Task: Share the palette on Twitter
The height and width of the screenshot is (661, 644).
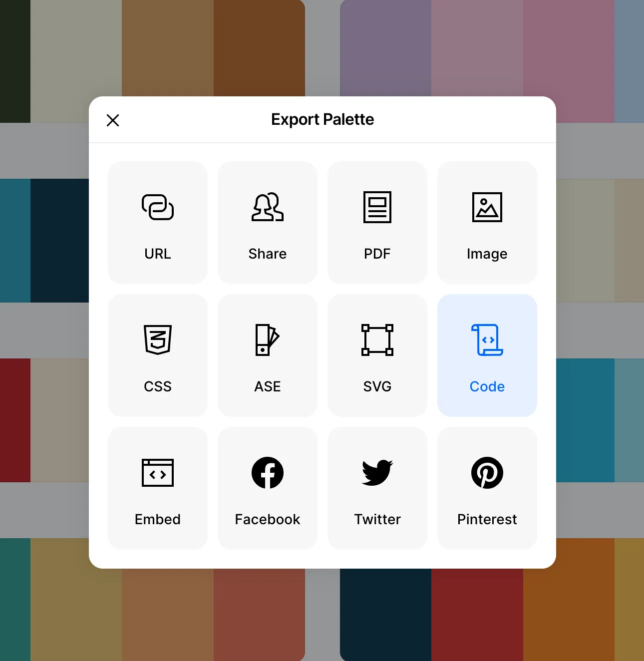Action: pos(377,488)
